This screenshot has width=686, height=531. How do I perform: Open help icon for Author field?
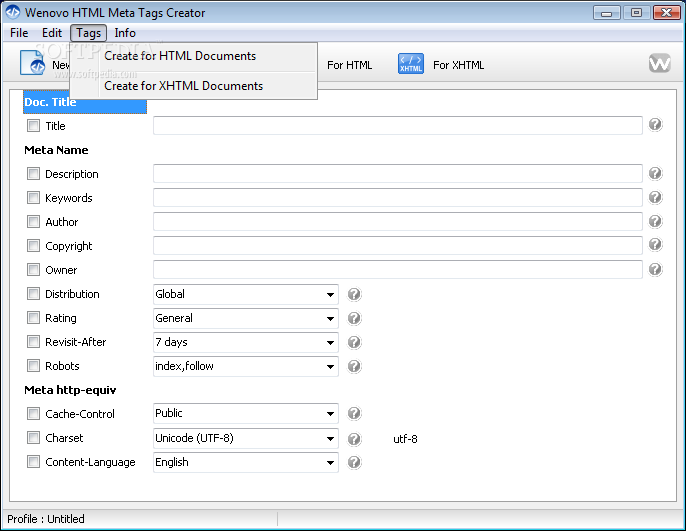pyautogui.click(x=655, y=221)
